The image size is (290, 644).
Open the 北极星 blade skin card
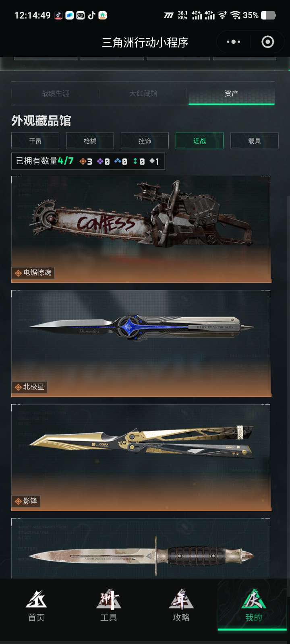pos(141,343)
